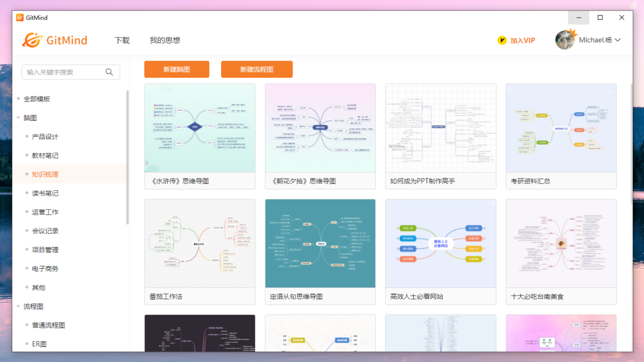Image resolution: width=644 pixels, height=362 pixels.
Task: Click the sidebar vertical scrollbar
Action: click(x=127, y=157)
